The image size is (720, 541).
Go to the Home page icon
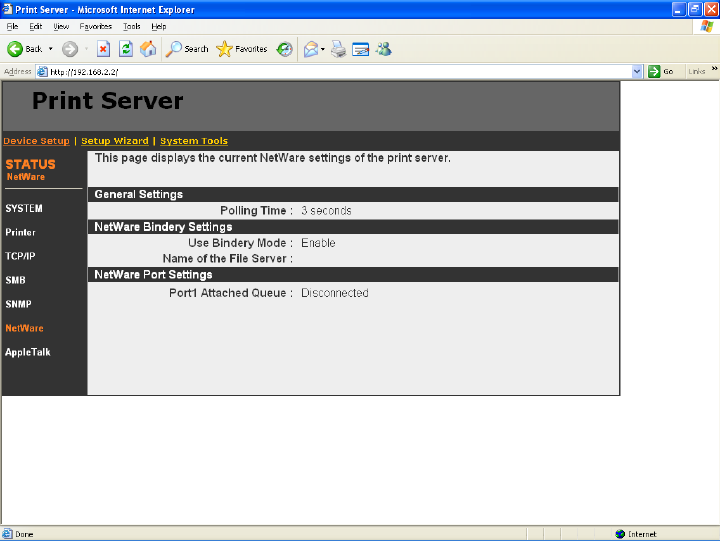[x=148, y=49]
